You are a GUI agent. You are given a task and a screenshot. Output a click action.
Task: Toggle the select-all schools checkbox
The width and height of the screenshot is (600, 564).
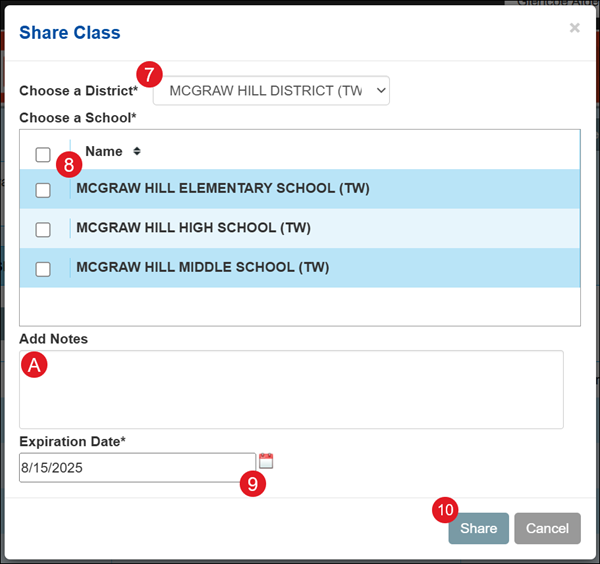[43, 154]
